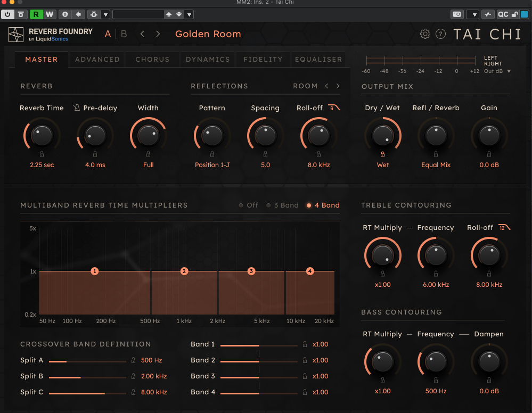
Task: Select preset slot B
Action: pos(123,34)
